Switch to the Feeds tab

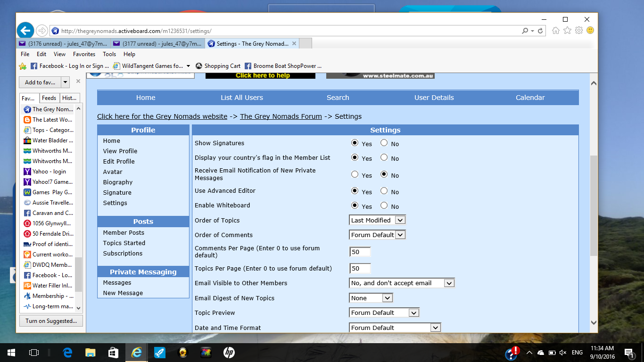[49, 98]
